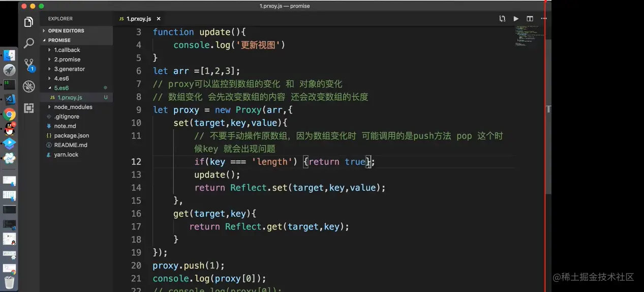
Task: Open the Debug view in activity bar
Action: tap(29, 86)
